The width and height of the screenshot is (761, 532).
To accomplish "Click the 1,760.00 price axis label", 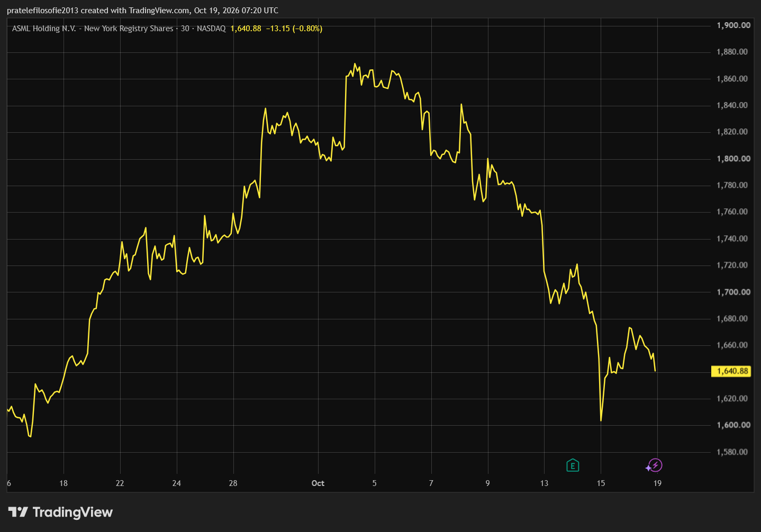I will pos(732,212).
